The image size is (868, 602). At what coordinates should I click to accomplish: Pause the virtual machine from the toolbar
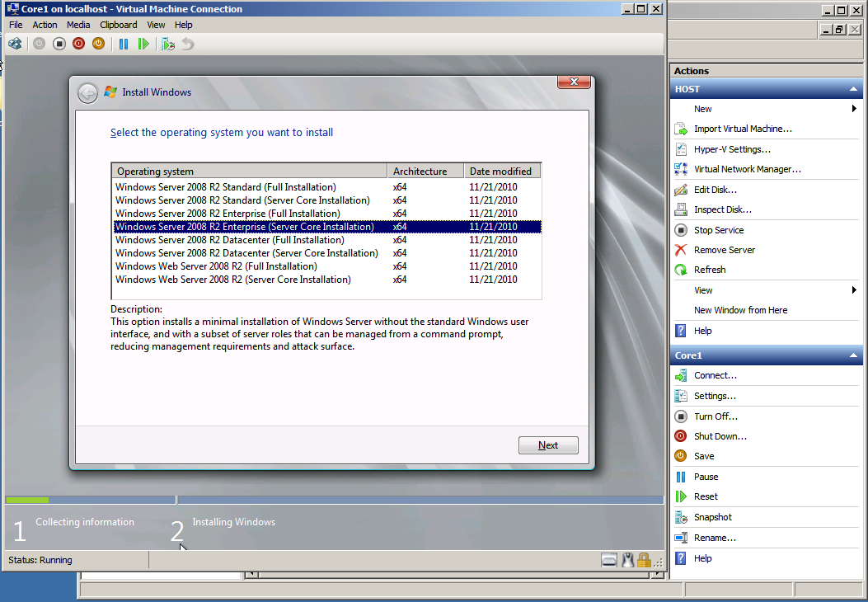(124, 44)
